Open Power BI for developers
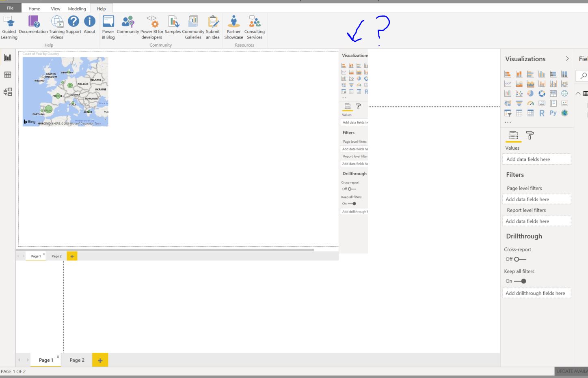The height and width of the screenshot is (378, 588). click(x=152, y=28)
